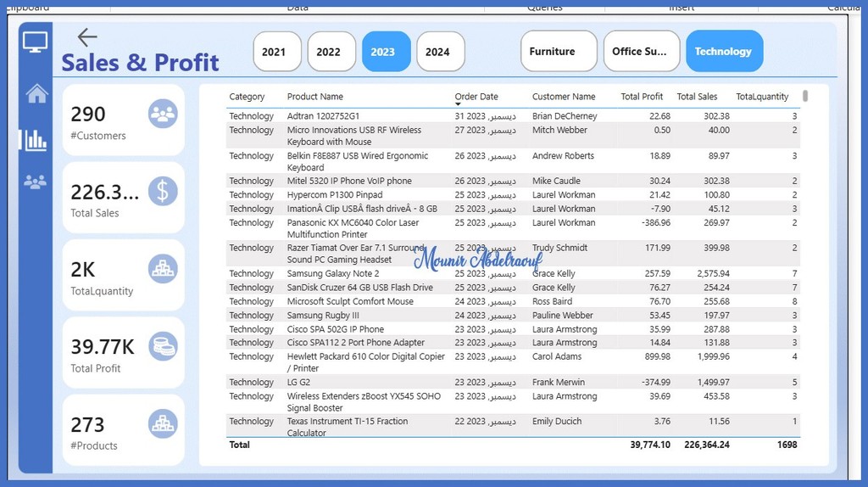Click customer name Mitch Webber
The image size is (868, 487).
pos(559,130)
